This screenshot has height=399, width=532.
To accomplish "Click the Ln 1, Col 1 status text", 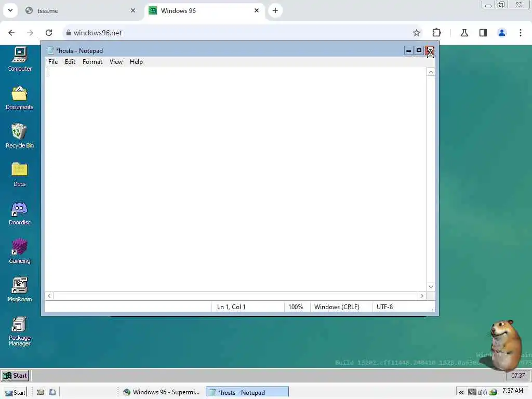I will [x=231, y=307].
